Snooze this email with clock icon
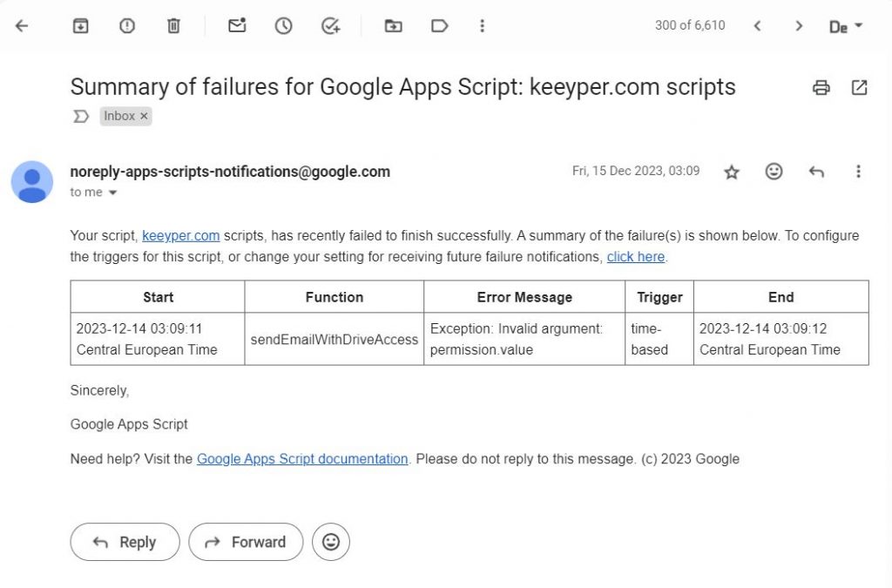The height and width of the screenshot is (588, 892). coord(283,26)
